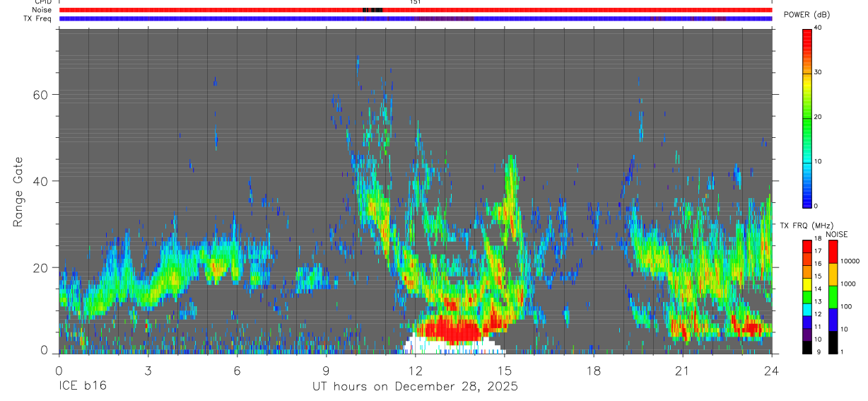Screen dimensions: 868x401
Task: Click the '10000' label on the NOISE scale
Action: coord(849,262)
